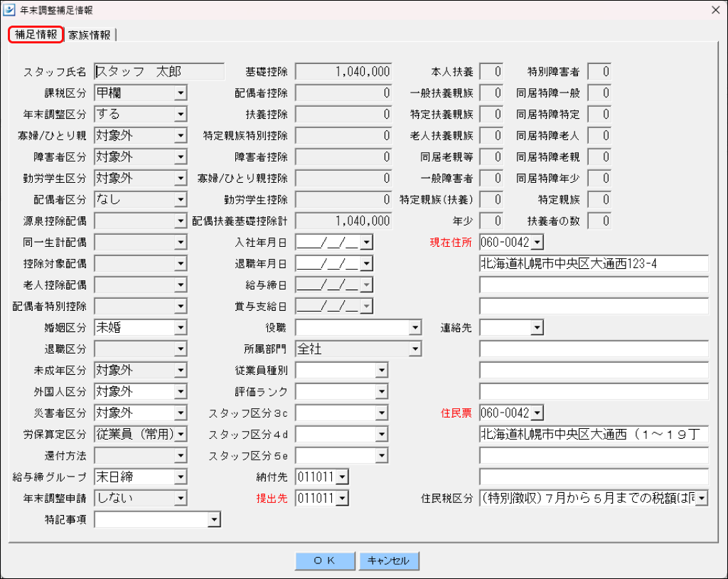Click the 配偶者控除 amount field

[x=343, y=93]
